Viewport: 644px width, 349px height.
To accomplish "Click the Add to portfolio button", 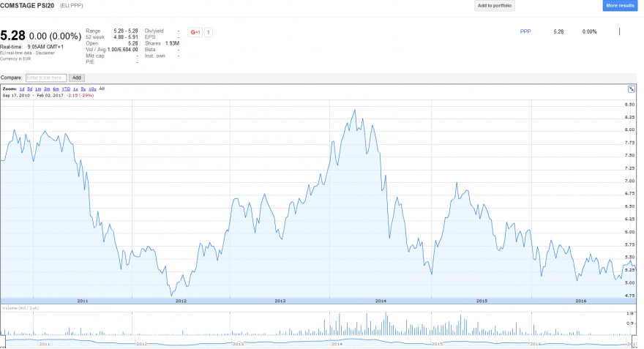I will coord(495,6).
